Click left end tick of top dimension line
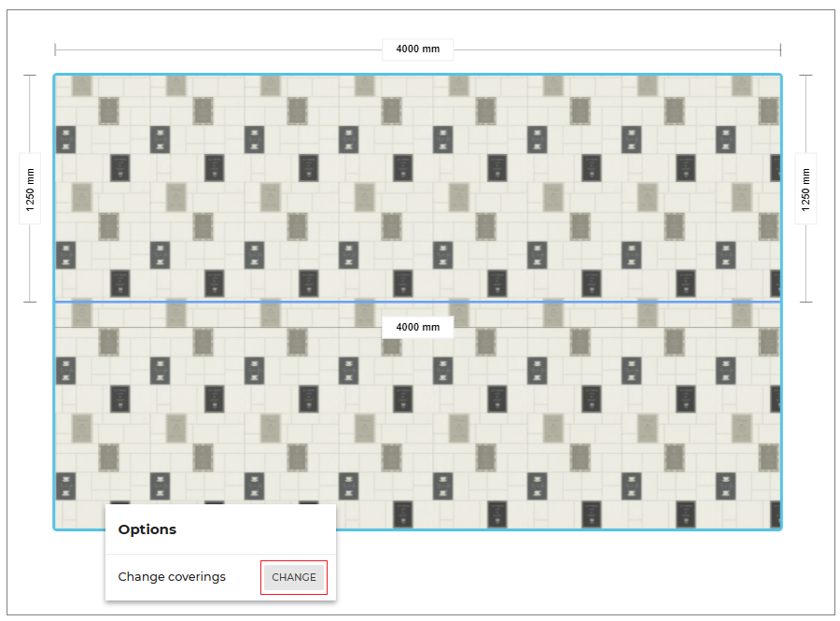Image resolution: width=840 pixels, height=621 pixels. pos(55,49)
